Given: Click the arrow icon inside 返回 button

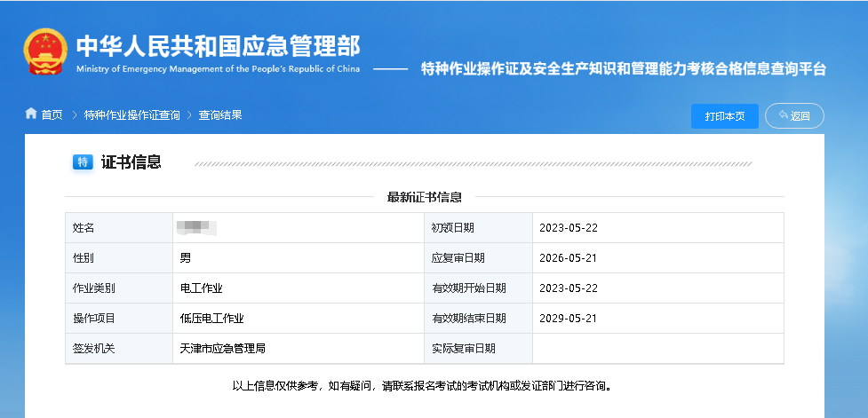Looking at the screenshot, I should [783, 115].
